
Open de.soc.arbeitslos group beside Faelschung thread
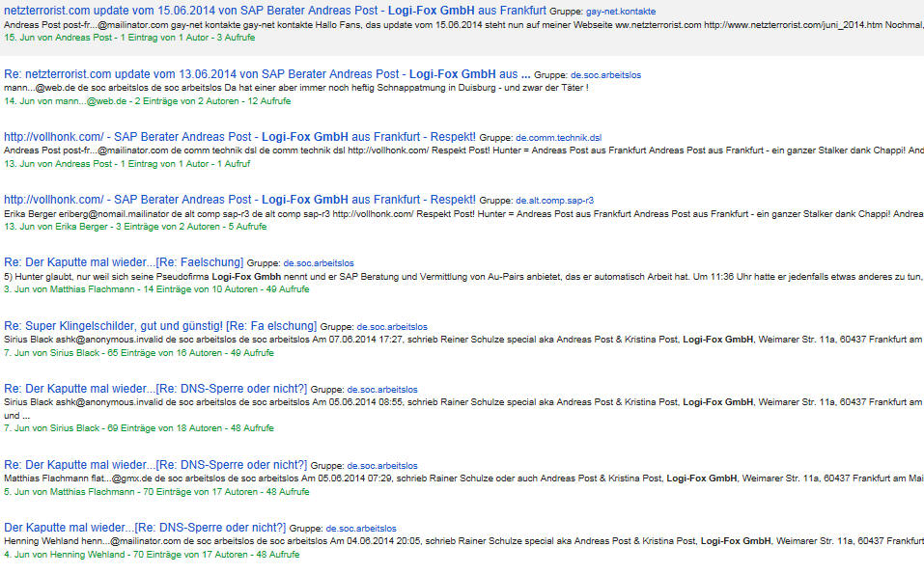tap(319, 263)
